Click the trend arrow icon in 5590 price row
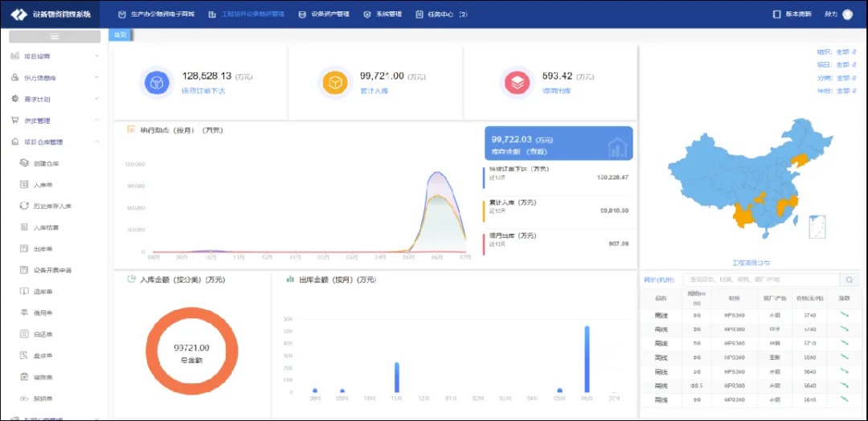Image resolution: width=868 pixels, height=421 pixels. [x=844, y=357]
